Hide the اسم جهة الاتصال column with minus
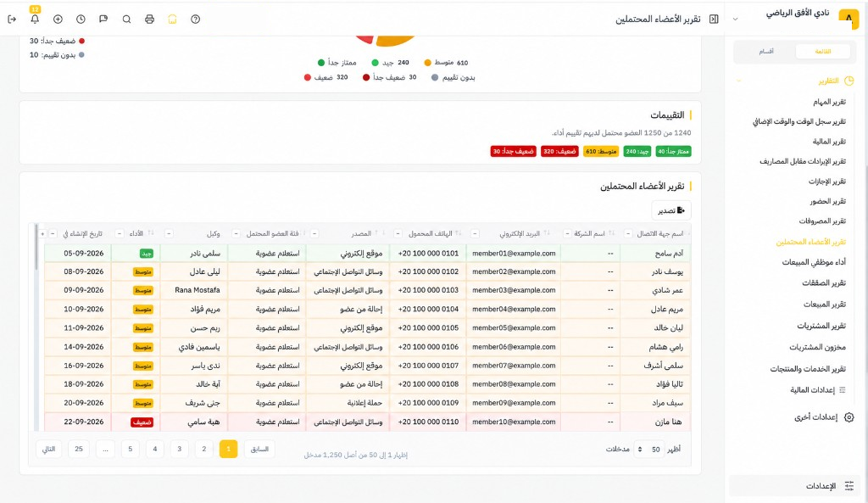 point(628,234)
